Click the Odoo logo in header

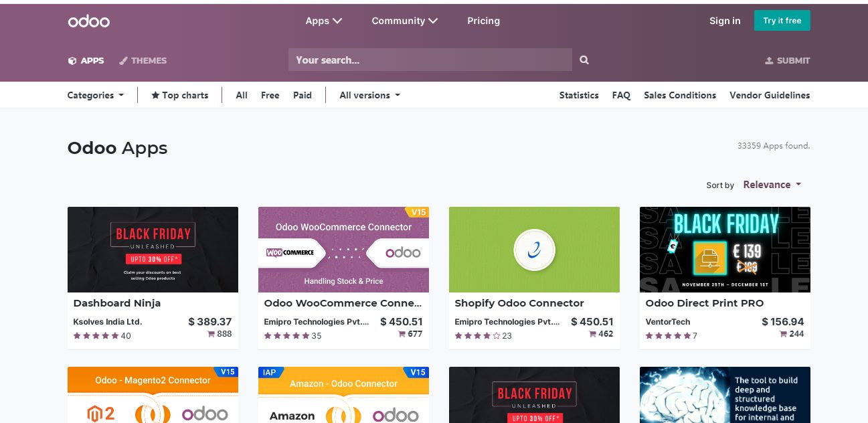pos(88,21)
